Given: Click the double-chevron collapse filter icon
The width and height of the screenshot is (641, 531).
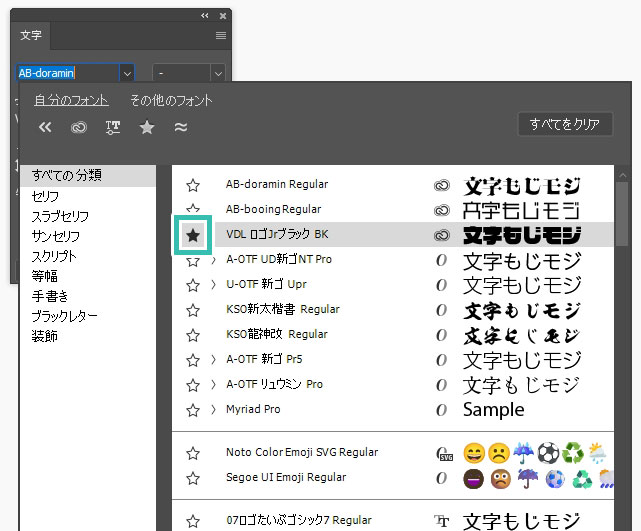Looking at the screenshot, I should pyautogui.click(x=45, y=127).
